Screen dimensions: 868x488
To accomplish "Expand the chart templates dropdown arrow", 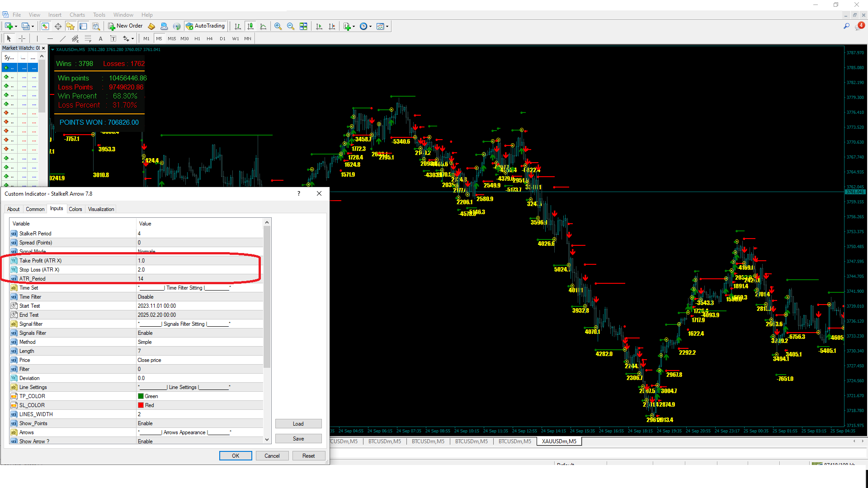I will (387, 26).
